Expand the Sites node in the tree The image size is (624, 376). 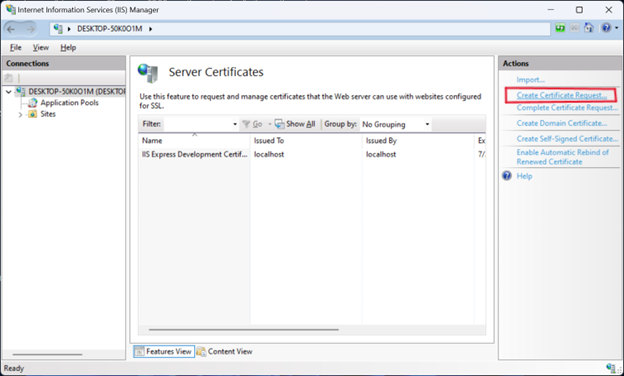click(20, 115)
